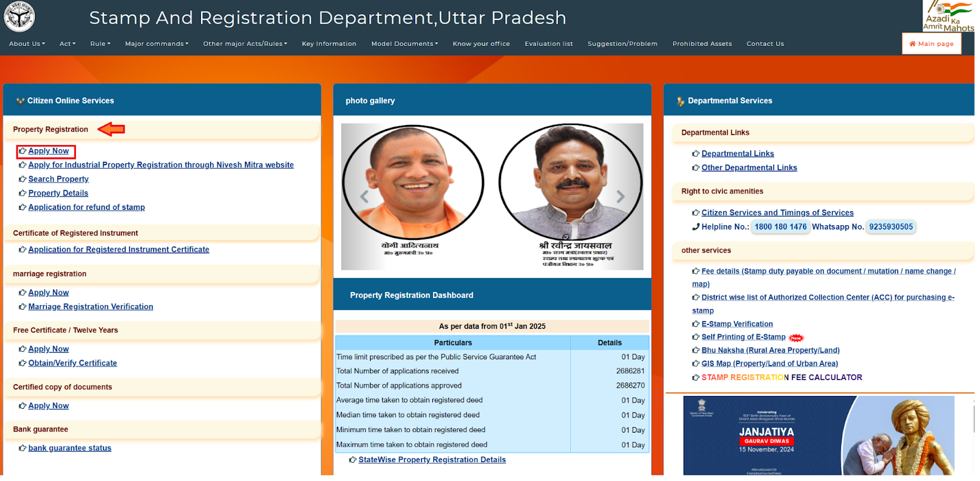Click the Azadi Ka Amrit Mahotsav logo
Screen dimensions: 980x481
coord(948,16)
